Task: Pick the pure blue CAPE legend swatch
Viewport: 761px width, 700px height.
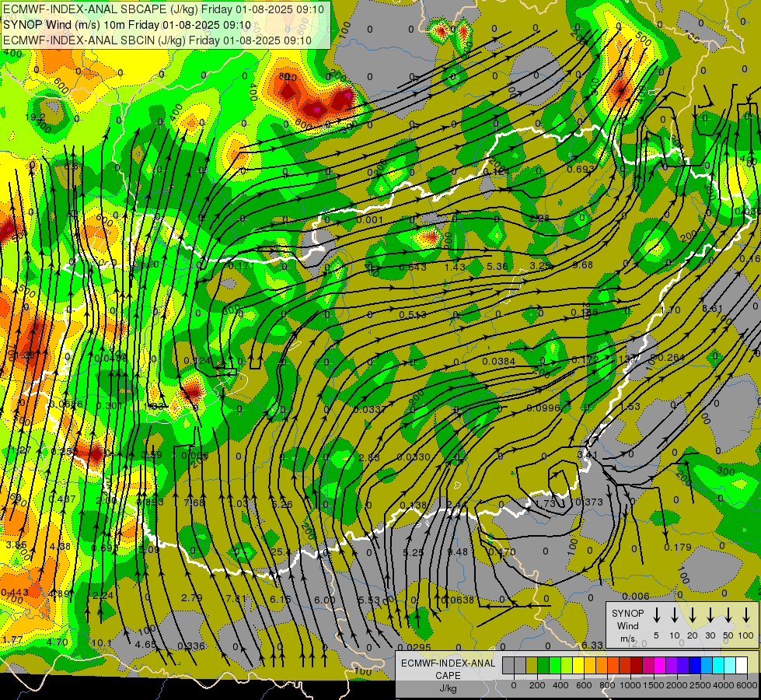Action: 694,666
